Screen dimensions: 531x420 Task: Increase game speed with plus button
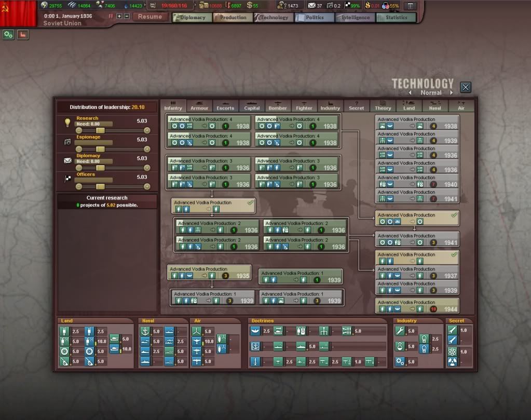click(x=119, y=16)
